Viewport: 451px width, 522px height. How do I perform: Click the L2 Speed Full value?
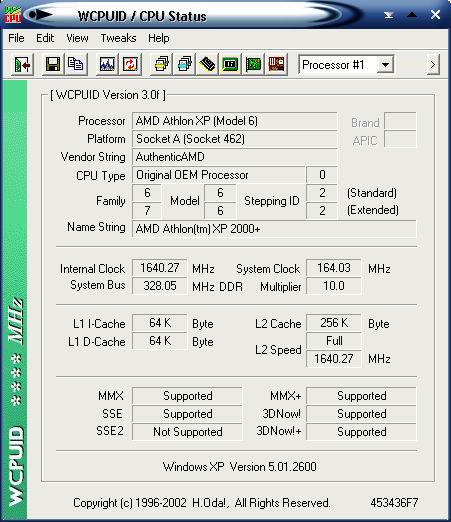333,341
